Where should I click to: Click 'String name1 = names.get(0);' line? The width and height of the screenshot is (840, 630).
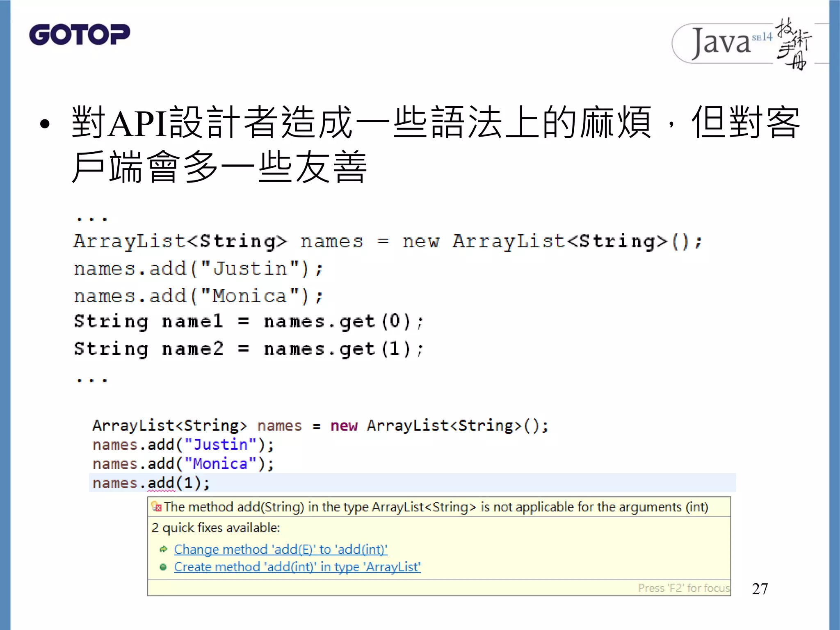pyautogui.click(x=248, y=321)
